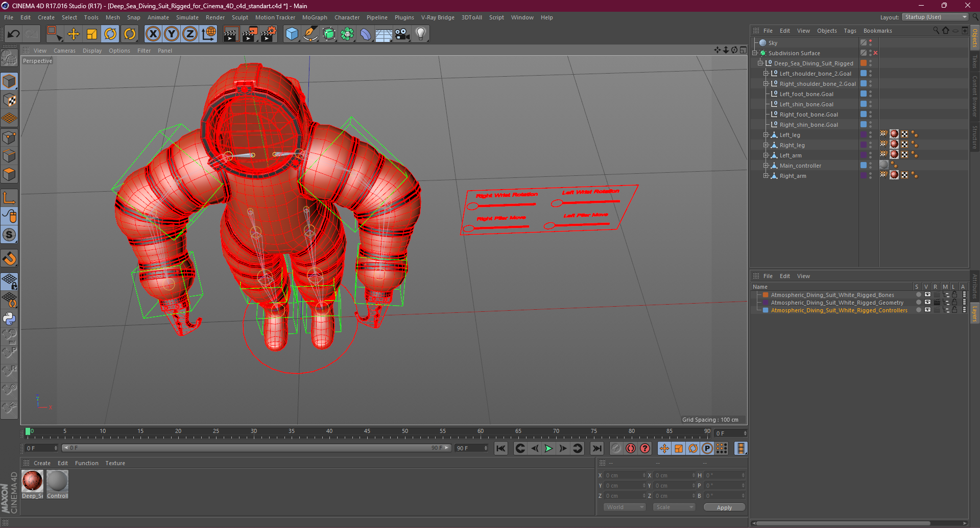The width and height of the screenshot is (980, 528).
Task: Render the active view
Action: [231, 34]
